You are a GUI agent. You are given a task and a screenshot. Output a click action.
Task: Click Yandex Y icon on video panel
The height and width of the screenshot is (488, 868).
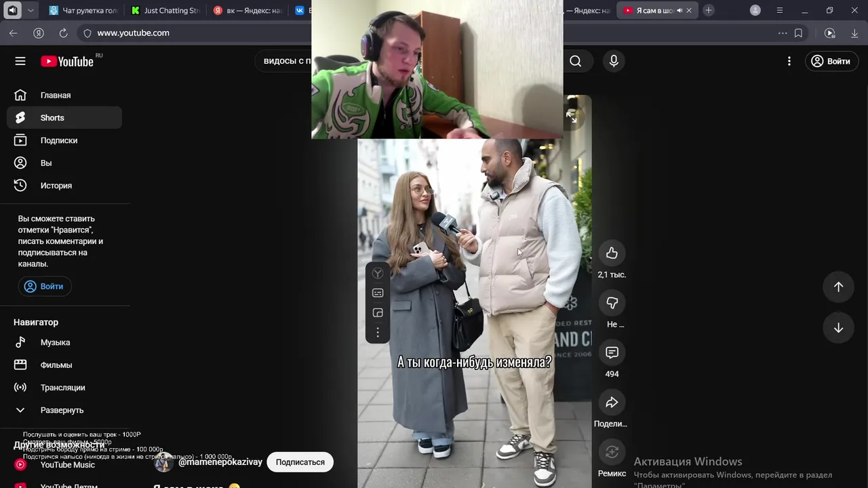(378, 273)
